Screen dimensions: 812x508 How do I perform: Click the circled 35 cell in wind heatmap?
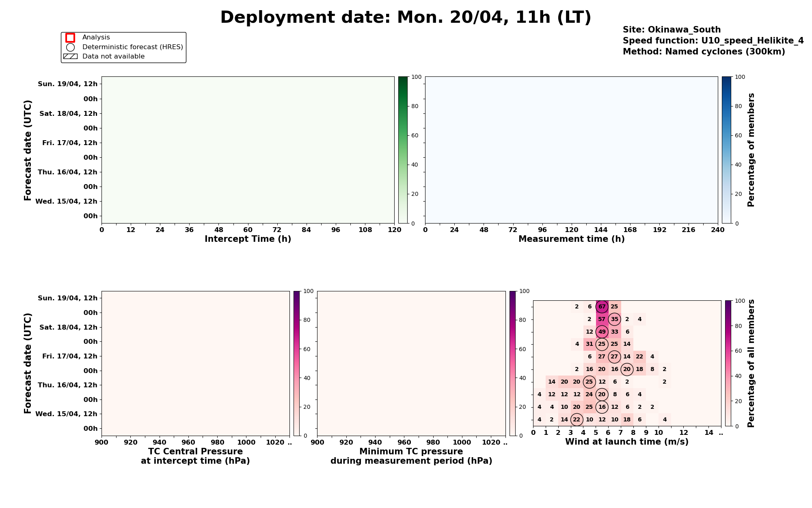(614, 319)
